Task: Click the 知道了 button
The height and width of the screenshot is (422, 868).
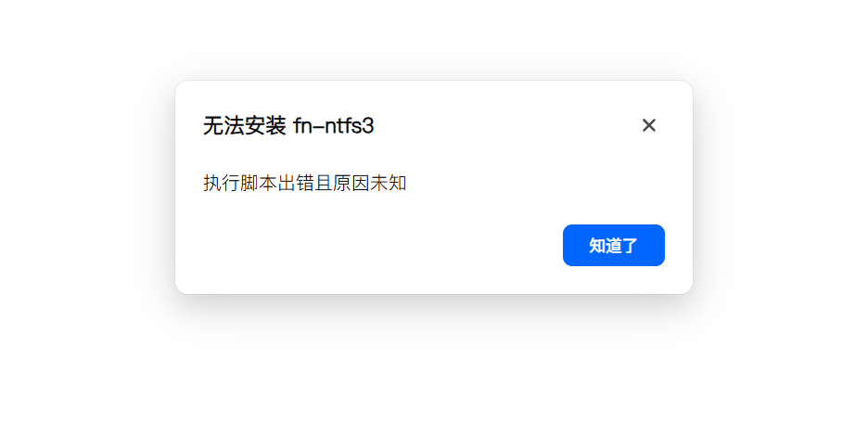Action: coord(613,246)
